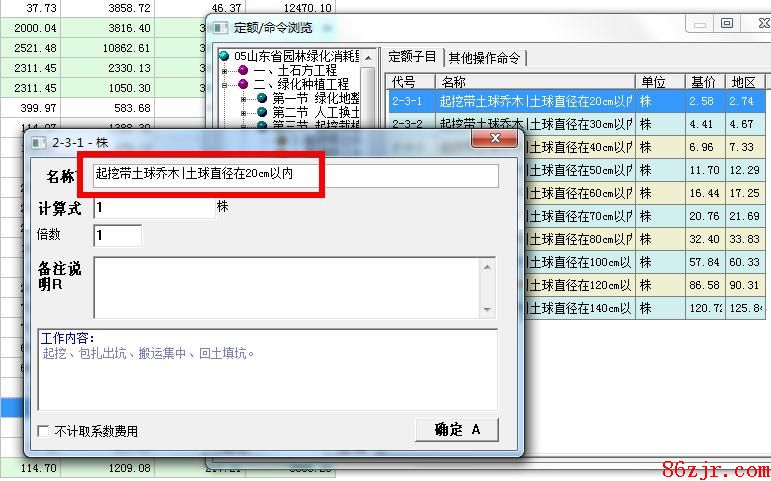The image size is (771, 481).
Task: Click the purple icon beside 二、绿化种植工程
Action: point(243,85)
